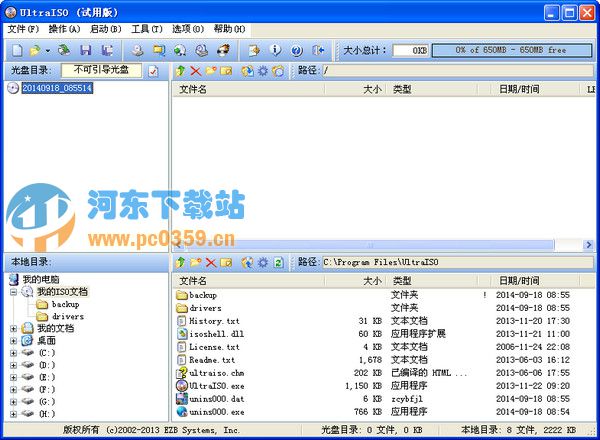The height and width of the screenshot is (440, 600).
Task: Expand the 我的文档 tree node
Action: [13, 328]
